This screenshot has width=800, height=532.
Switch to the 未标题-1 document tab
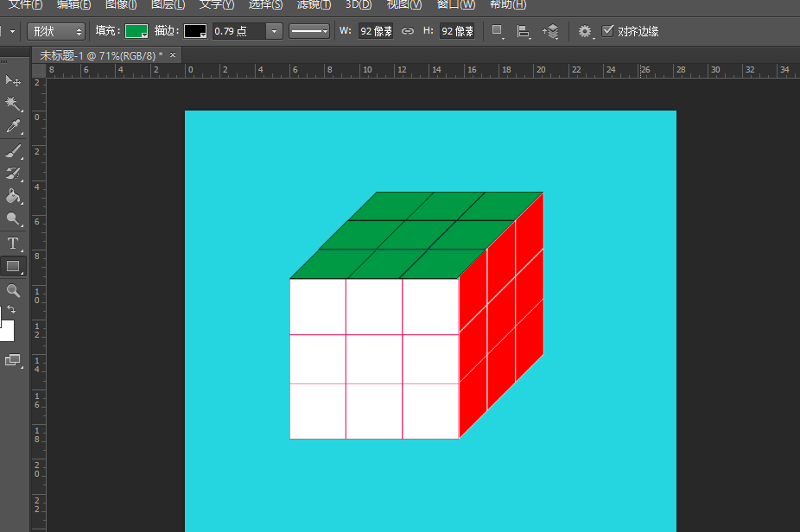pyautogui.click(x=100, y=55)
